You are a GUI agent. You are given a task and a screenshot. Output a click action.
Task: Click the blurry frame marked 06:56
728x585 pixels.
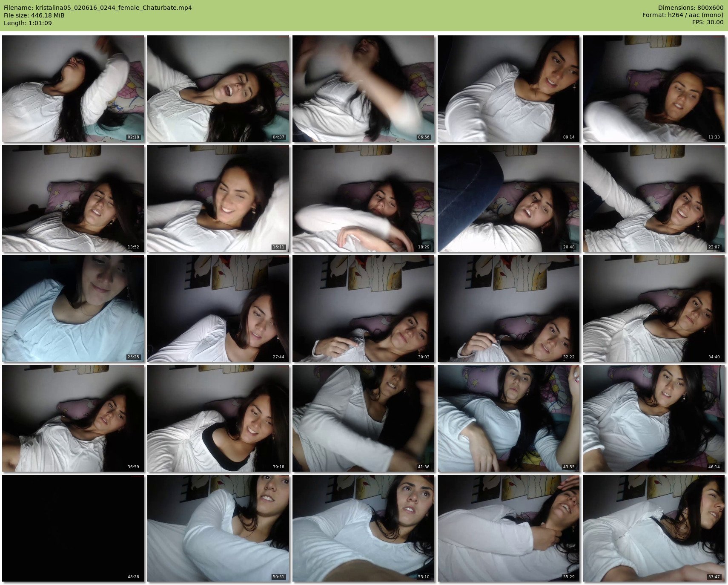click(x=364, y=89)
